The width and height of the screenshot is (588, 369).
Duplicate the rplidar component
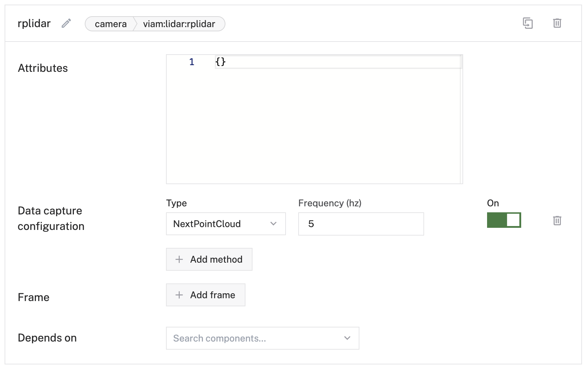(528, 23)
